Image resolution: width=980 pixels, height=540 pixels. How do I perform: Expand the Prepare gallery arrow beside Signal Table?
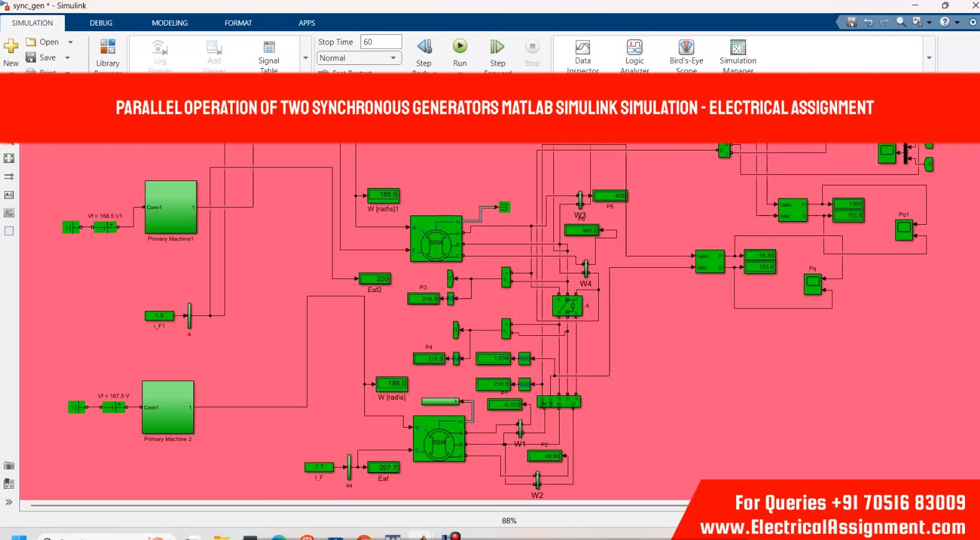pyautogui.click(x=306, y=57)
